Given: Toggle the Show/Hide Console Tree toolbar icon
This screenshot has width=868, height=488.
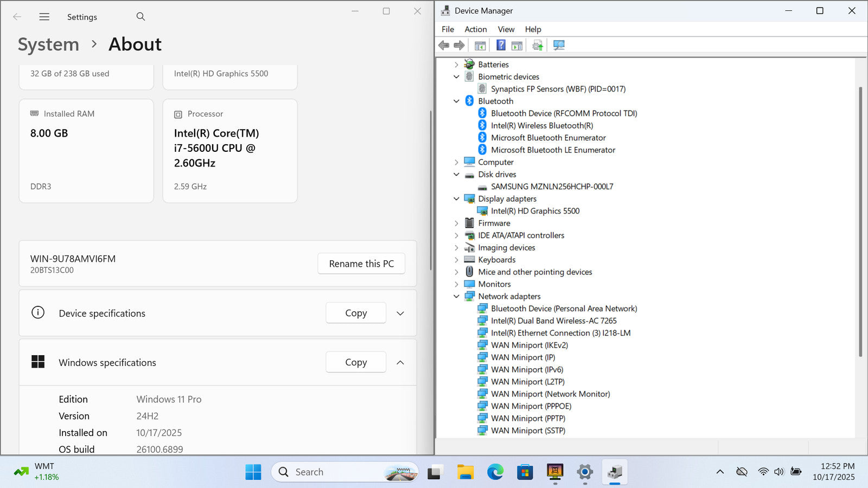Looking at the screenshot, I should pyautogui.click(x=480, y=46).
